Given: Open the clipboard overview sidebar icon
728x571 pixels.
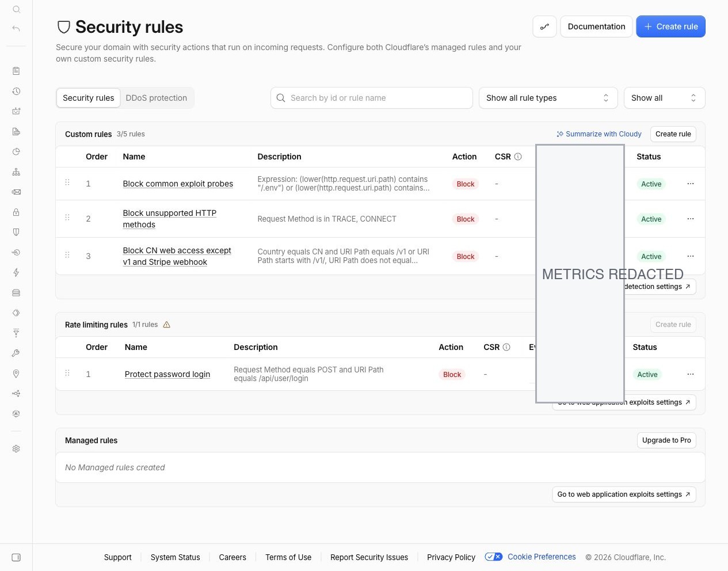Looking at the screenshot, I should pyautogui.click(x=16, y=71).
